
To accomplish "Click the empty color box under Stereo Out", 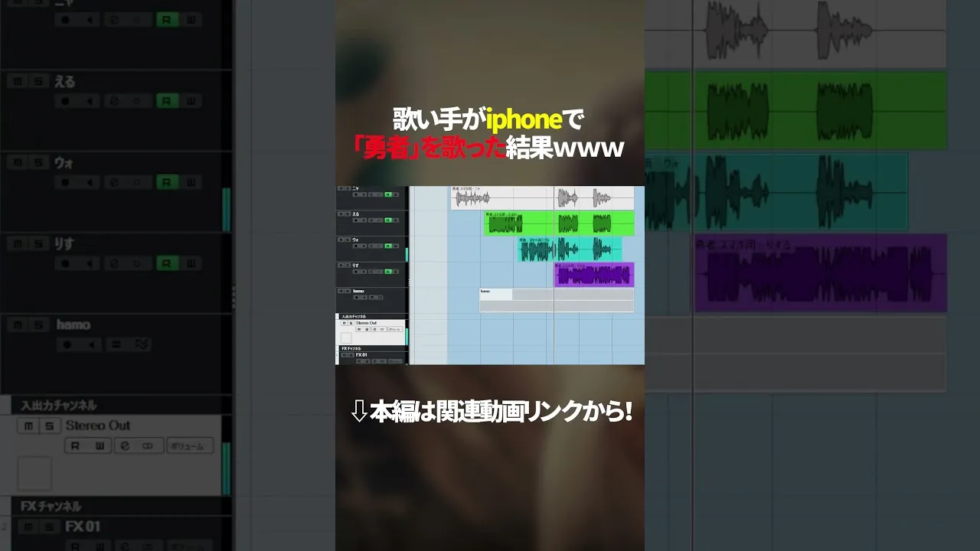I will coord(34,473).
